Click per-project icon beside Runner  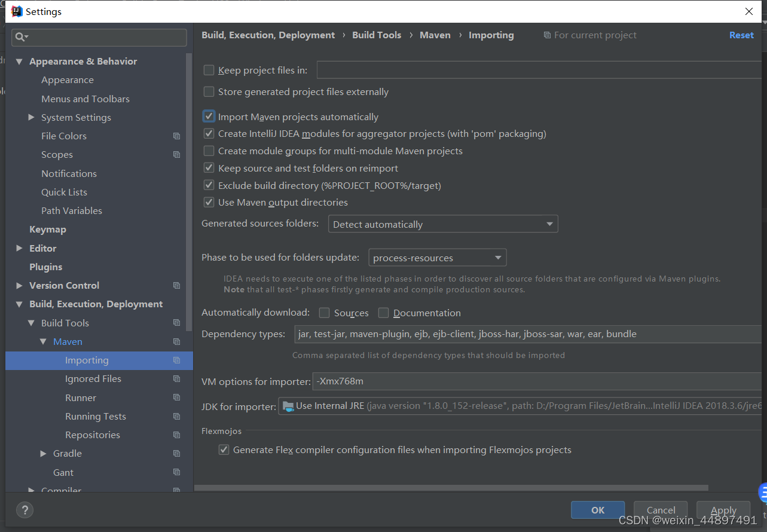pyautogui.click(x=176, y=398)
